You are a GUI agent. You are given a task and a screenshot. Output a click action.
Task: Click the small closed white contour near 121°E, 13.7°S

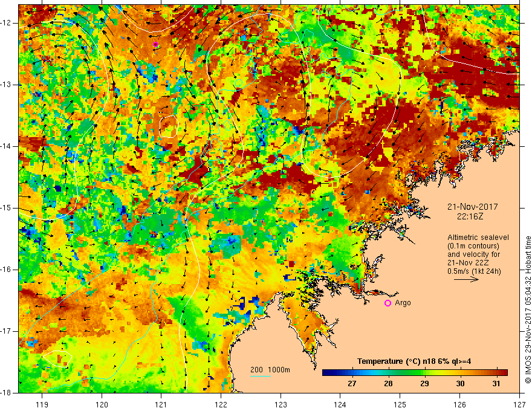(169, 126)
